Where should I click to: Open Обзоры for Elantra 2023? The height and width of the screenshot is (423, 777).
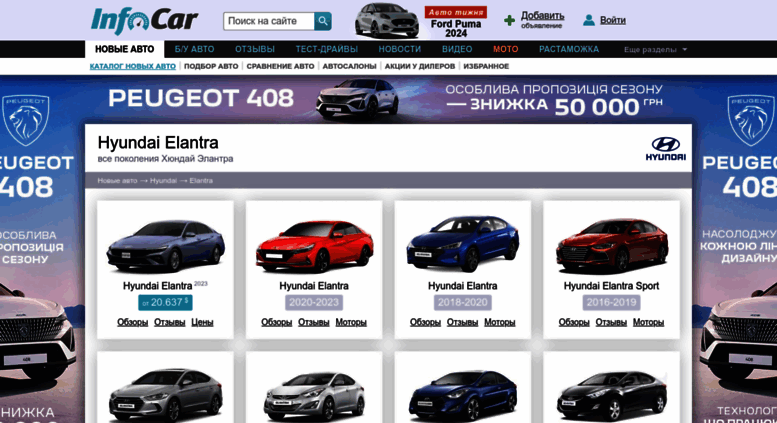click(132, 322)
